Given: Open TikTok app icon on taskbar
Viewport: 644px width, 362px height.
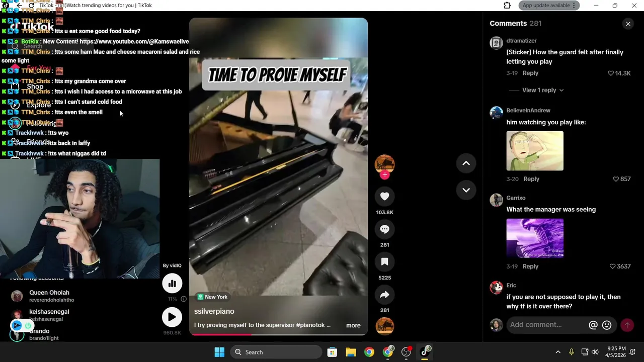Looking at the screenshot, I should point(425,352).
